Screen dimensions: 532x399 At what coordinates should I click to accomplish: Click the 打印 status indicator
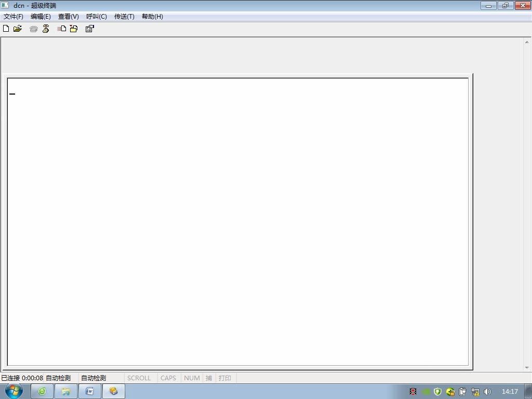(224, 378)
